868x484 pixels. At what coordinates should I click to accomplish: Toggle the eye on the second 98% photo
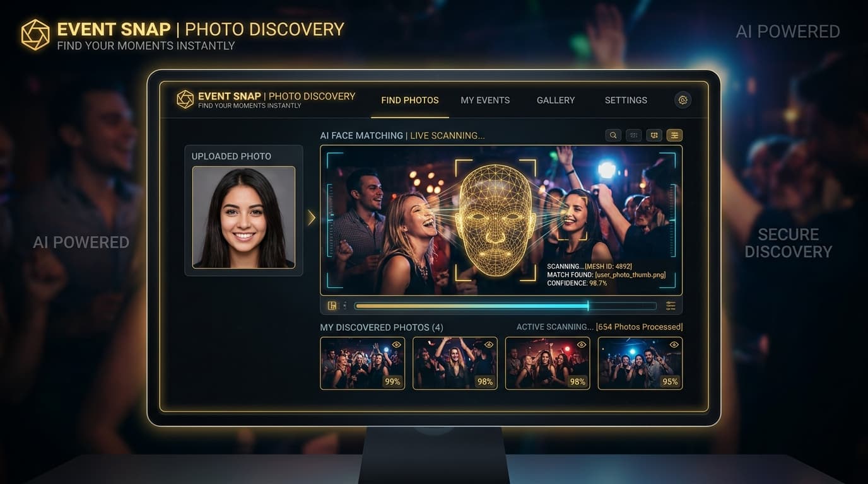click(582, 345)
